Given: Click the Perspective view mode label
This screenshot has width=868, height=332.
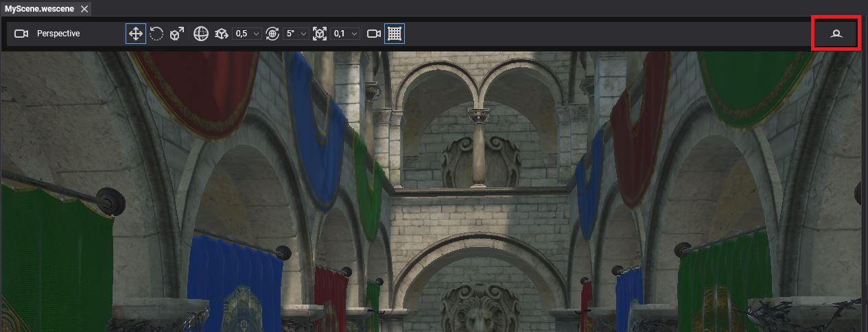Looking at the screenshot, I should pos(58,34).
